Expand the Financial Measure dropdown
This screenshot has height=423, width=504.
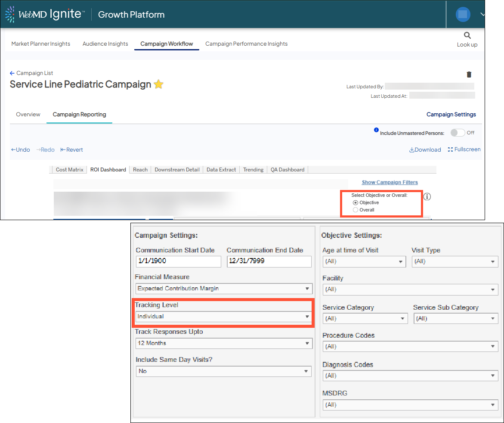(223, 289)
